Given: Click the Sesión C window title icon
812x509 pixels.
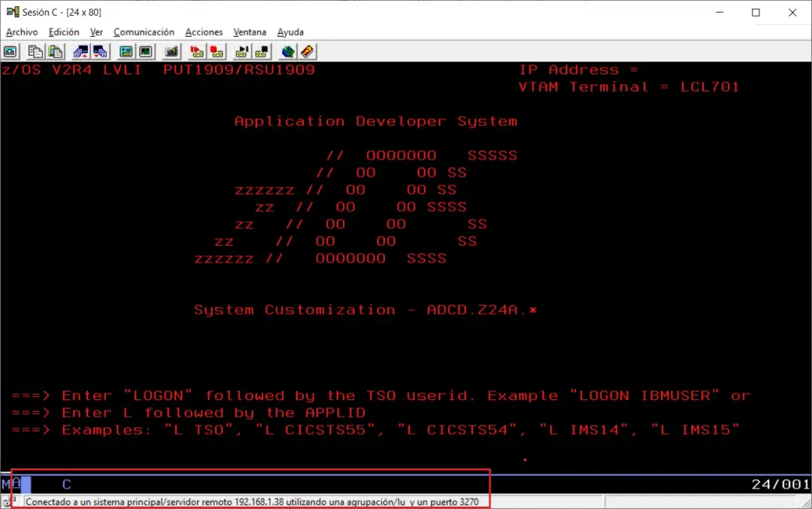Looking at the screenshot, I should point(13,11).
